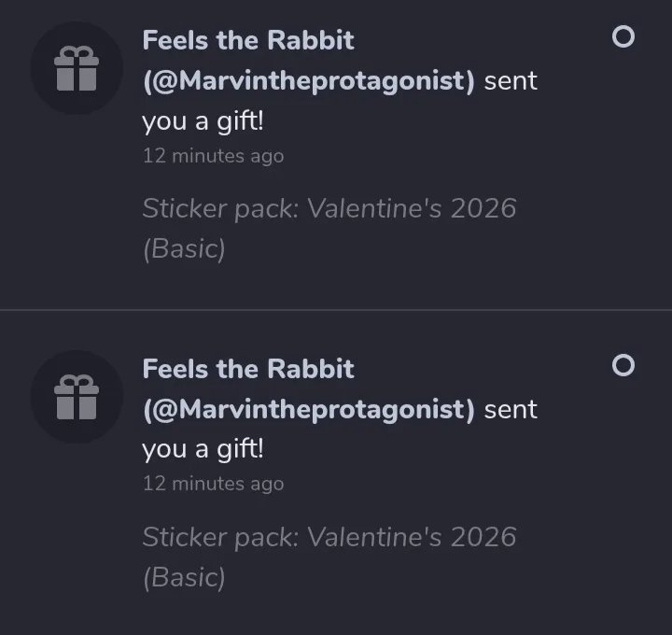Click 'you a gift!' line in first notification
672x635 pixels.
203,121
